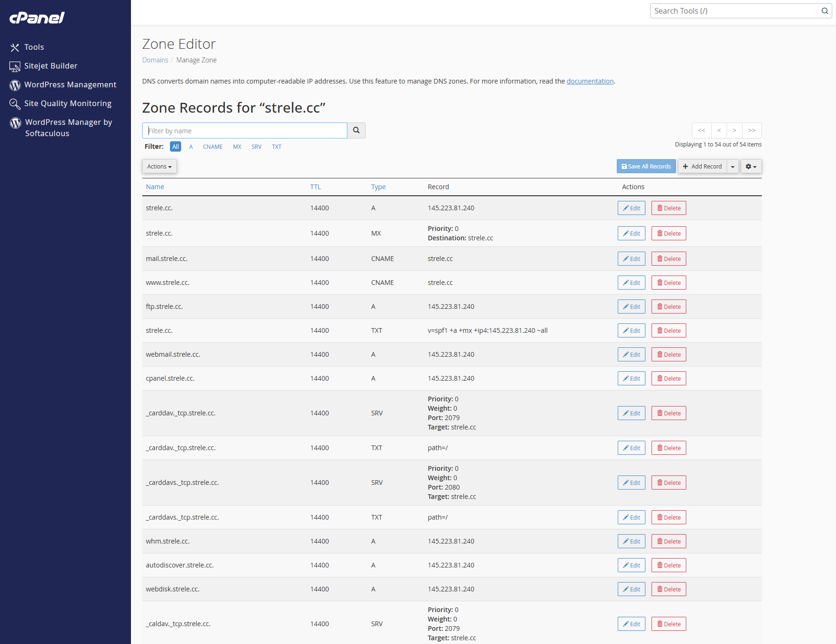
Task: Click Save All Records button
Action: [x=646, y=167]
